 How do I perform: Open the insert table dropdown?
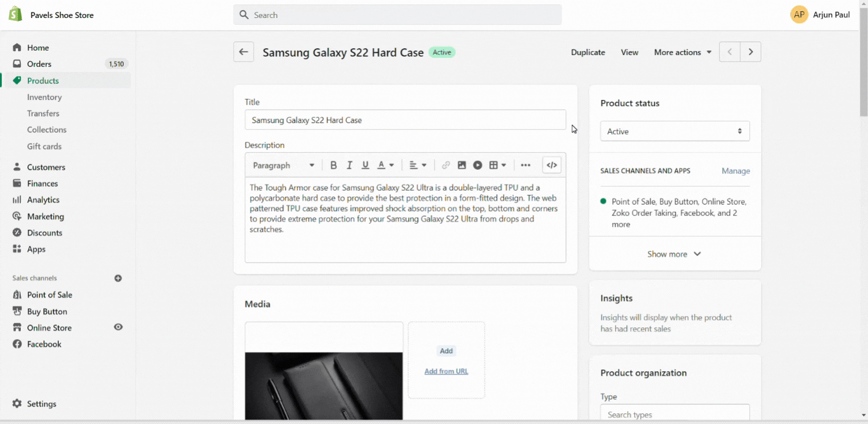[498, 165]
